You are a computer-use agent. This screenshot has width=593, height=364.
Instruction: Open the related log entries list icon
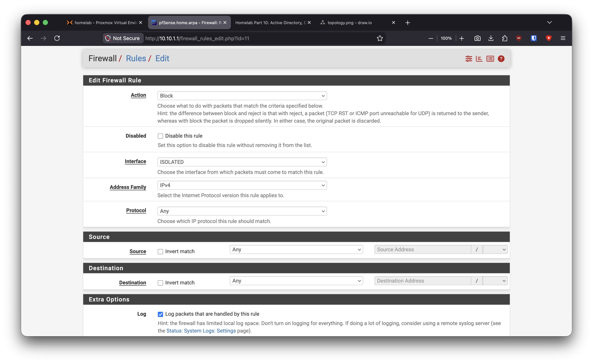[x=490, y=59]
